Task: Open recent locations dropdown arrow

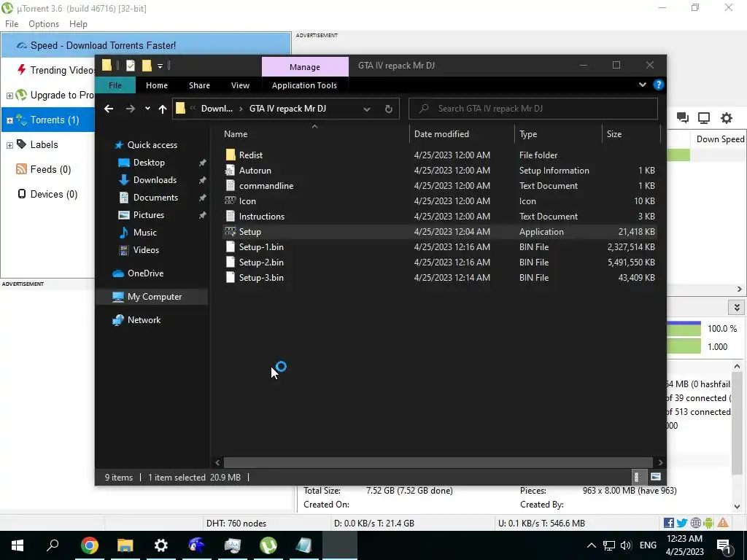Action: click(x=147, y=109)
